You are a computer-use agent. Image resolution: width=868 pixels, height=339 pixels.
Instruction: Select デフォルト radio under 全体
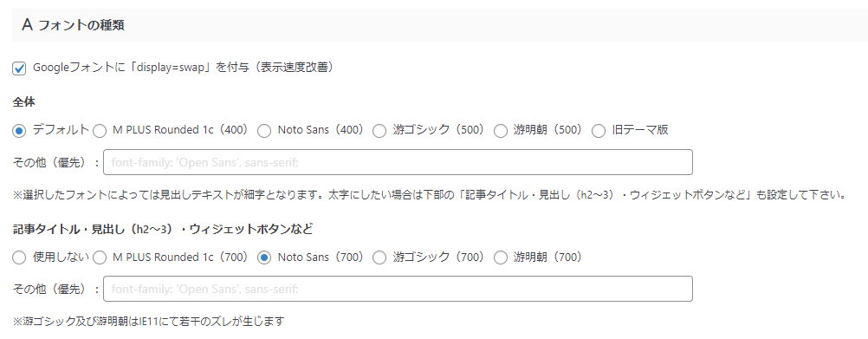pyautogui.click(x=19, y=131)
